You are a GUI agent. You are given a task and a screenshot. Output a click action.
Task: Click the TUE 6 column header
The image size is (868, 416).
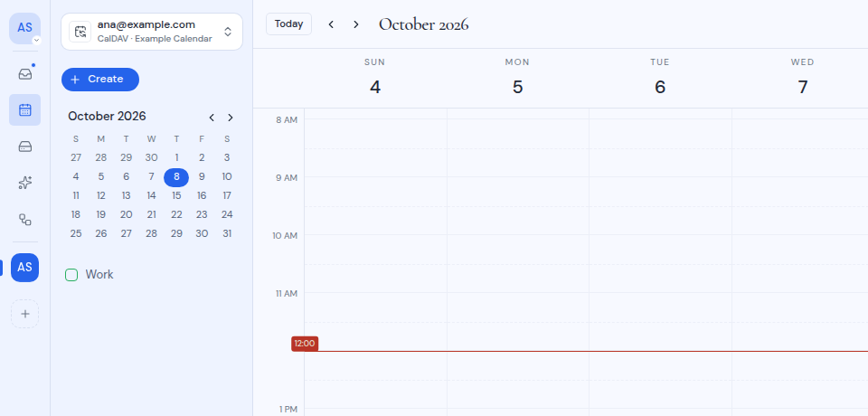click(660, 78)
